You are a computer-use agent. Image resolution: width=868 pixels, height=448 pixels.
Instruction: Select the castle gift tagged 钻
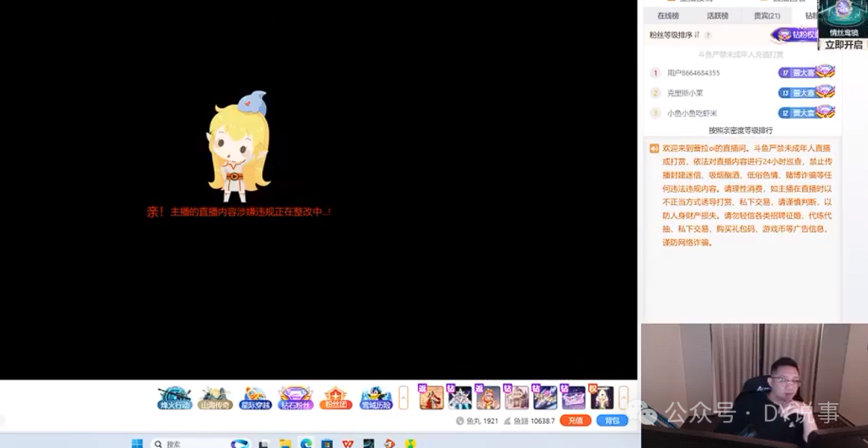tap(516, 397)
